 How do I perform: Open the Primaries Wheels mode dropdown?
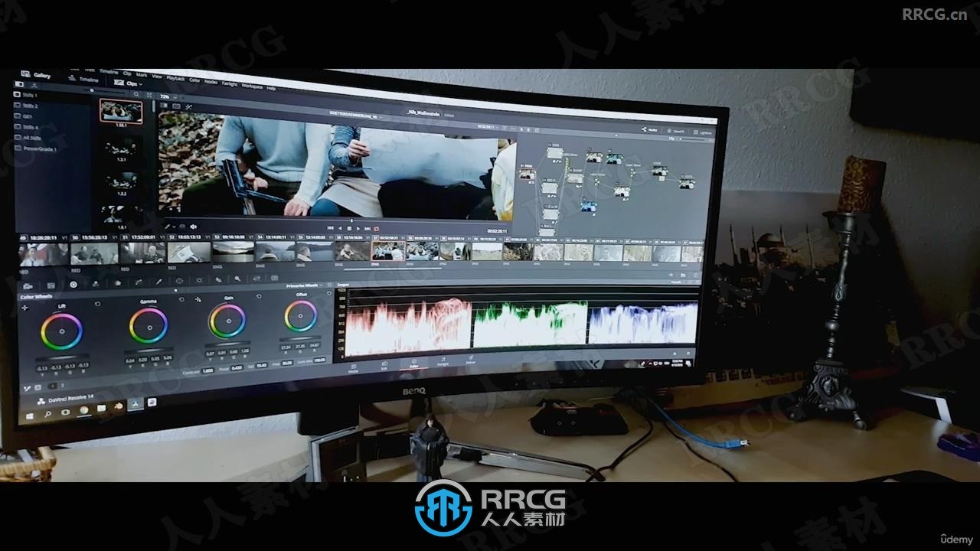click(x=305, y=285)
